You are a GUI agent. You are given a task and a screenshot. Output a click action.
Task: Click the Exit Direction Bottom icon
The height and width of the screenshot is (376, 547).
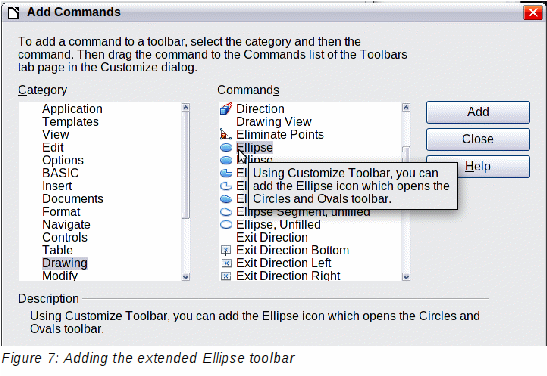click(226, 250)
